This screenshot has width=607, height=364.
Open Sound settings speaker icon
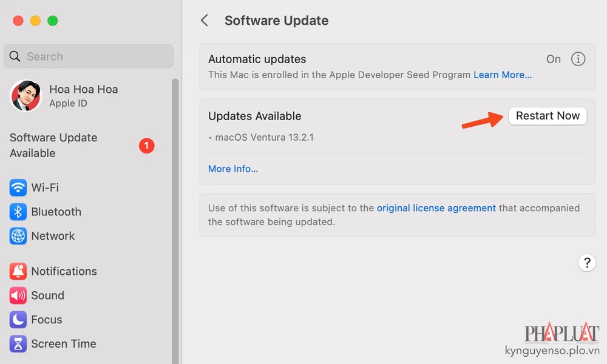(x=18, y=295)
